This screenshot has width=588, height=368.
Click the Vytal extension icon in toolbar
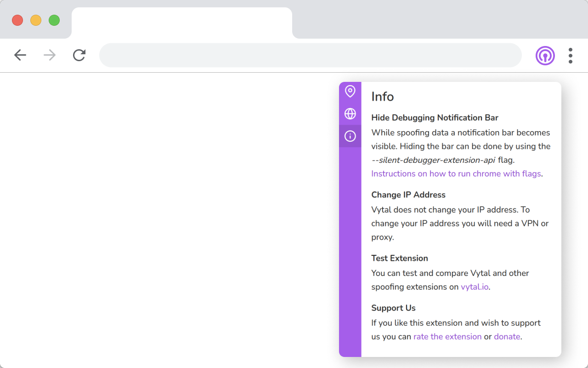click(545, 56)
